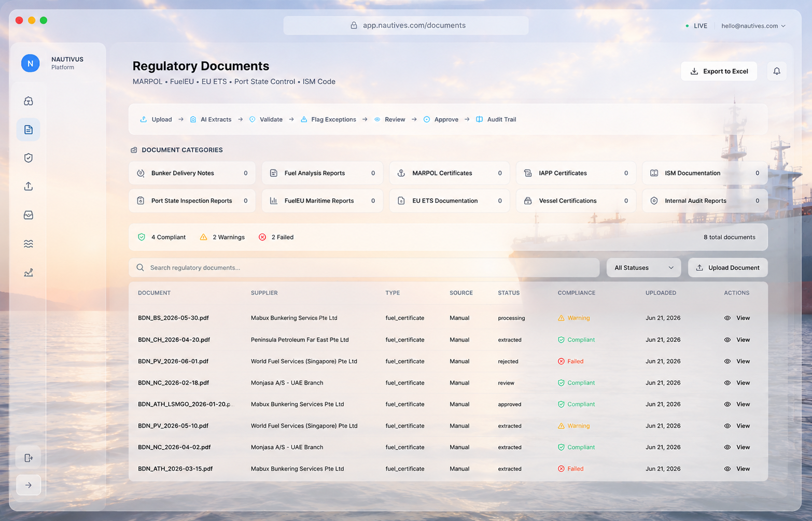Click the 'processing' status cell

tap(511, 318)
